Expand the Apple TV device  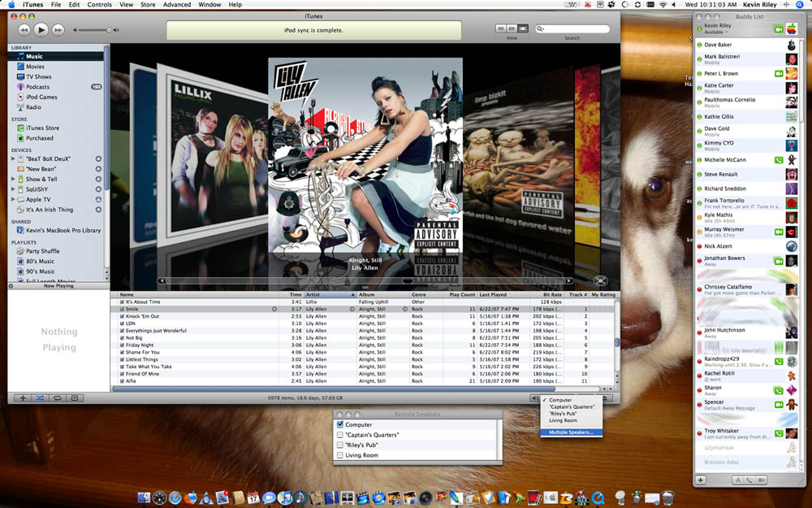[13, 199]
